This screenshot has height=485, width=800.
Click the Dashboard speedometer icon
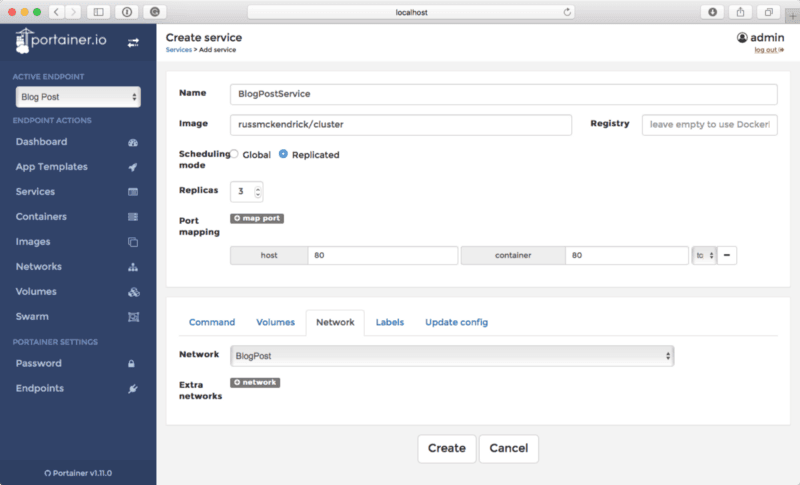pyautogui.click(x=133, y=142)
